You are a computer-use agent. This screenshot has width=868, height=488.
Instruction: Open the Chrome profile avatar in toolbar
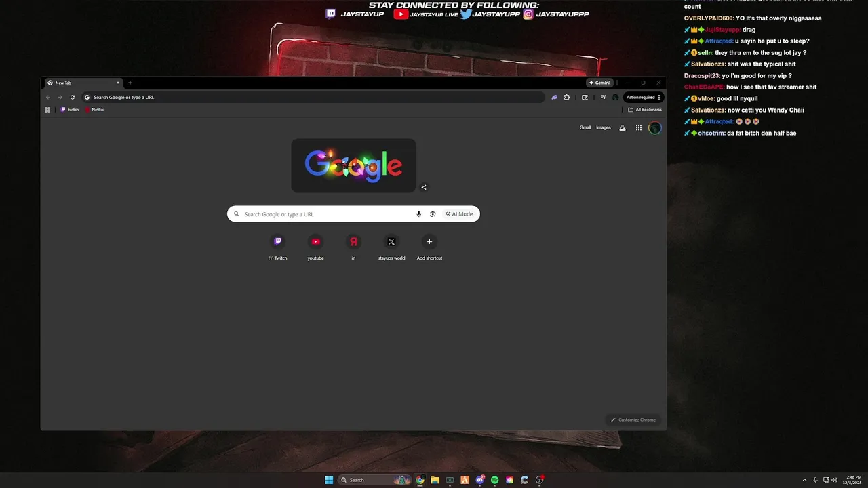pos(615,97)
